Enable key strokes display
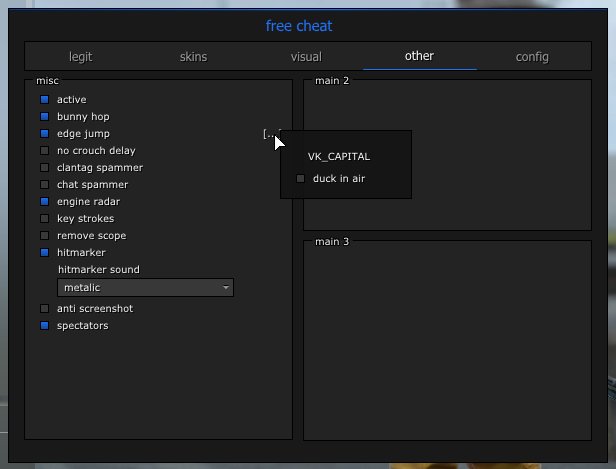The height and width of the screenshot is (469, 616). click(44, 219)
